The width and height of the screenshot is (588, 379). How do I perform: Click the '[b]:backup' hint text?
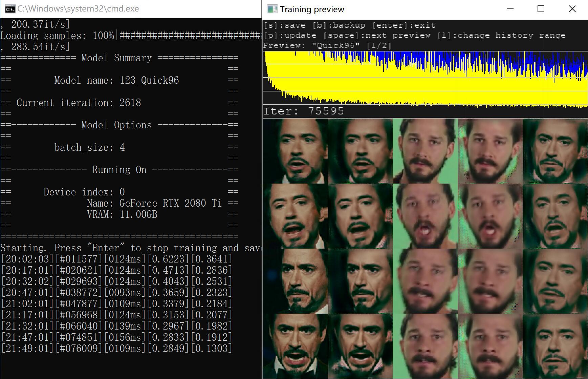point(339,25)
